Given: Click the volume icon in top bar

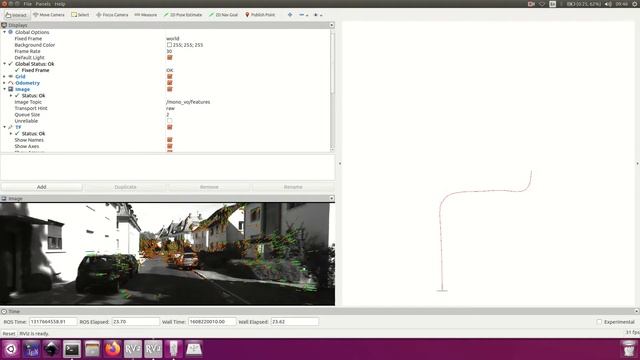Looking at the screenshot, I should click(x=608, y=4).
